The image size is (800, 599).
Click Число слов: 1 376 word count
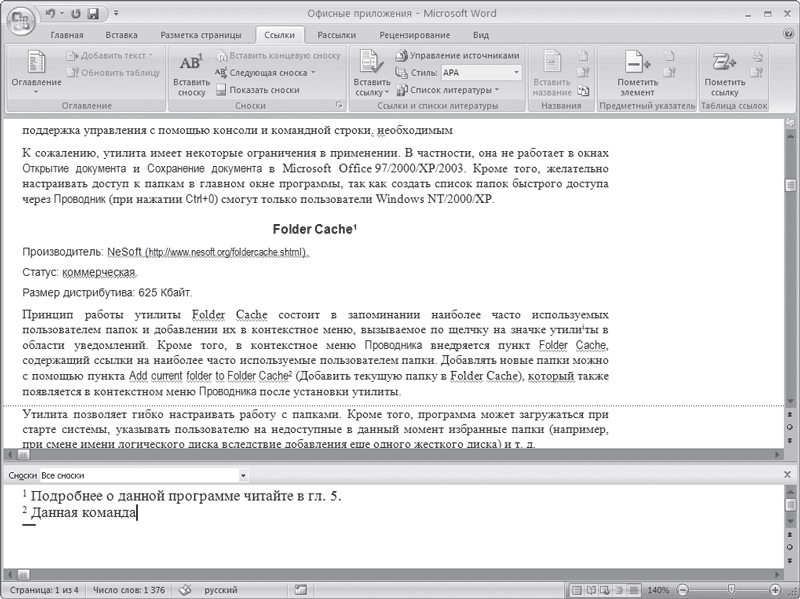click(x=129, y=590)
